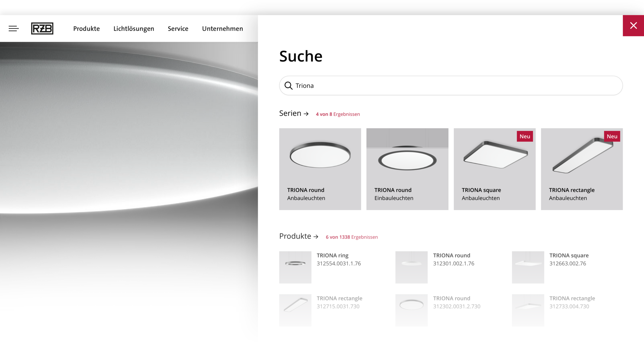The image size is (644, 344).
Task: Click the arrow next to Serien
Action: point(306,114)
